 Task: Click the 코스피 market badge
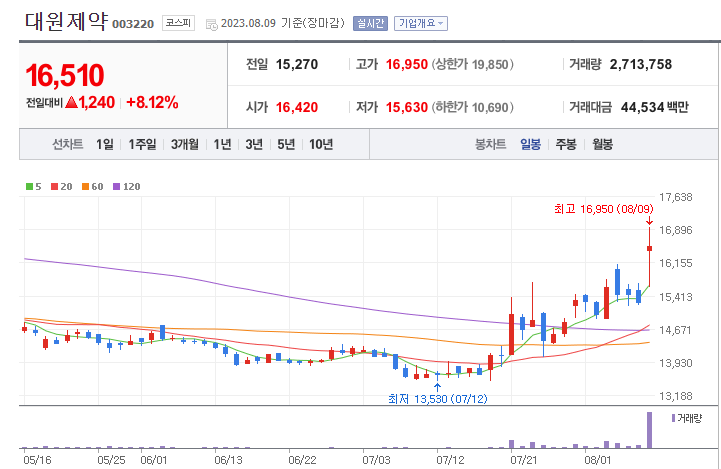178,23
